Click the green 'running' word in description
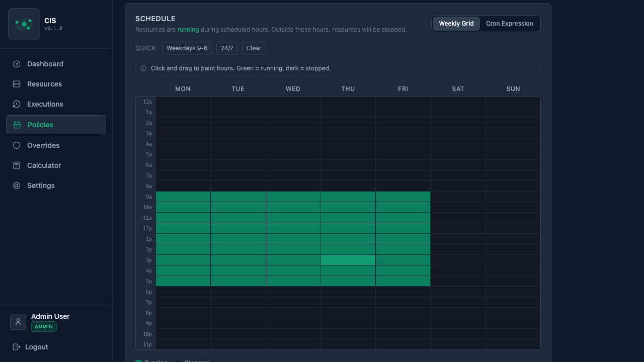Screen dimensions: 644x362 tap(188, 30)
